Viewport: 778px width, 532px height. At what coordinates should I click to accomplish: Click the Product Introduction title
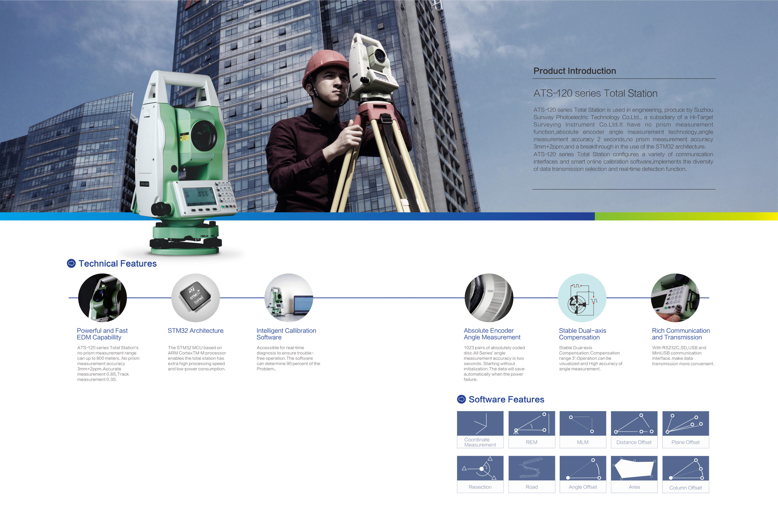coord(575,71)
